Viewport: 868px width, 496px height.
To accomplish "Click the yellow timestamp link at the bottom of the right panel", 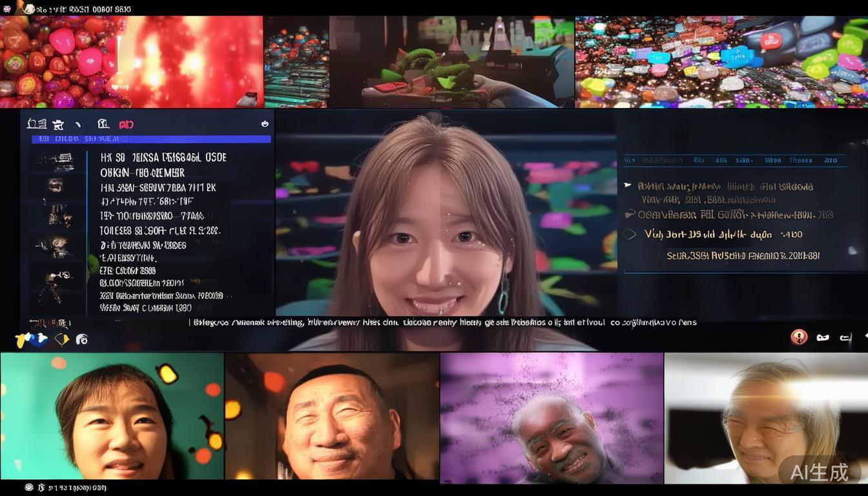I will [743, 255].
